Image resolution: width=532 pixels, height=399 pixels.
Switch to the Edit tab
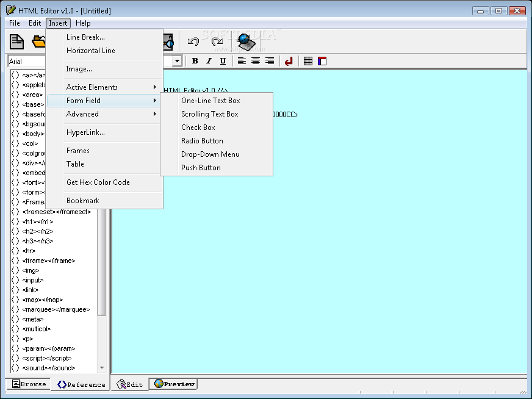pos(130,384)
